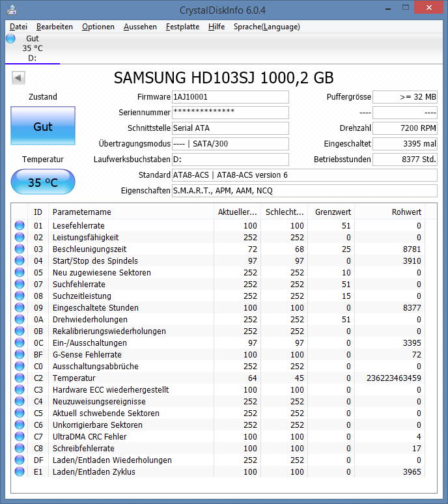Click status orb for Ein-/Ausschaltungen row

pos(20,343)
